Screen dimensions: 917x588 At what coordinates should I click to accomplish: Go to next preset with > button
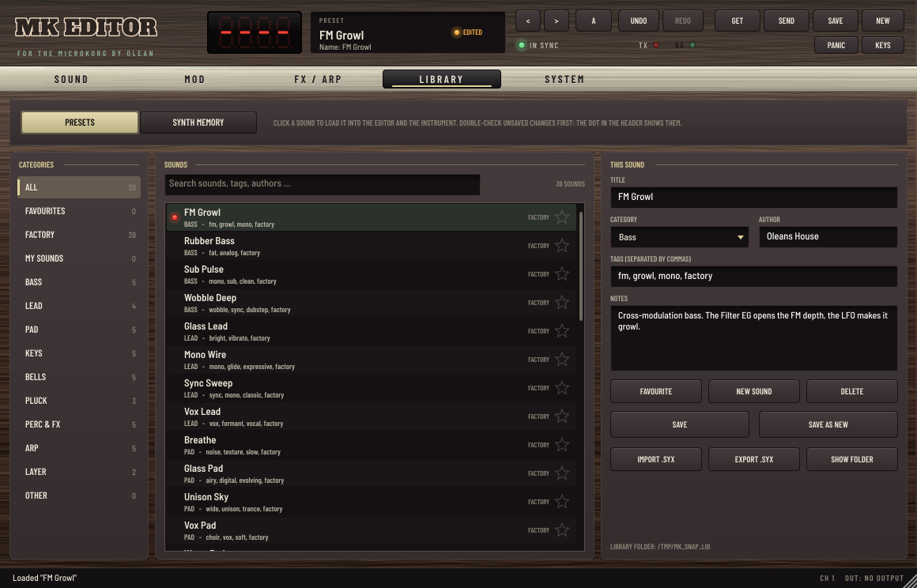(x=557, y=21)
